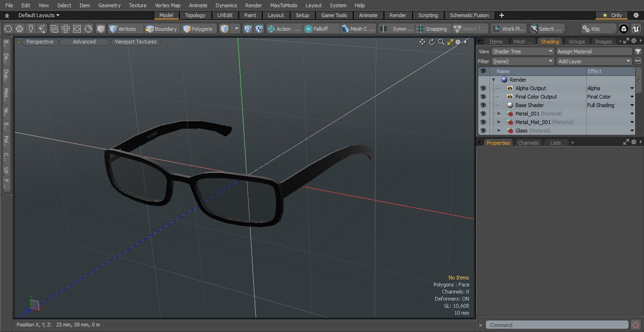This screenshot has width=644, height=332.
Task: Click the funnel filter icon in Shader Tree
Action: 638,51
